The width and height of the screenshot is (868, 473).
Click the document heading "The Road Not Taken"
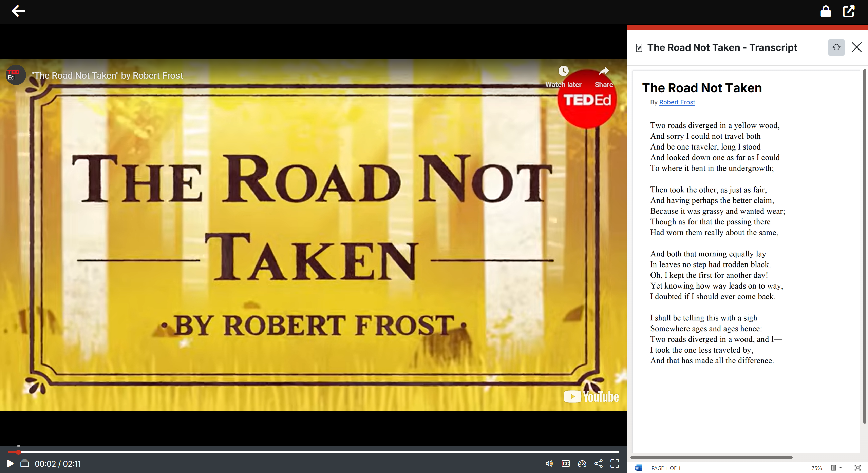pos(702,88)
